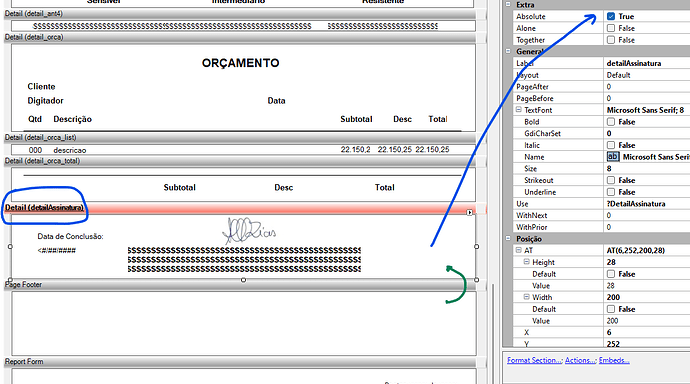690x384 pixels.
Task: Select the Descrição column header
Action: coord(73,119)
